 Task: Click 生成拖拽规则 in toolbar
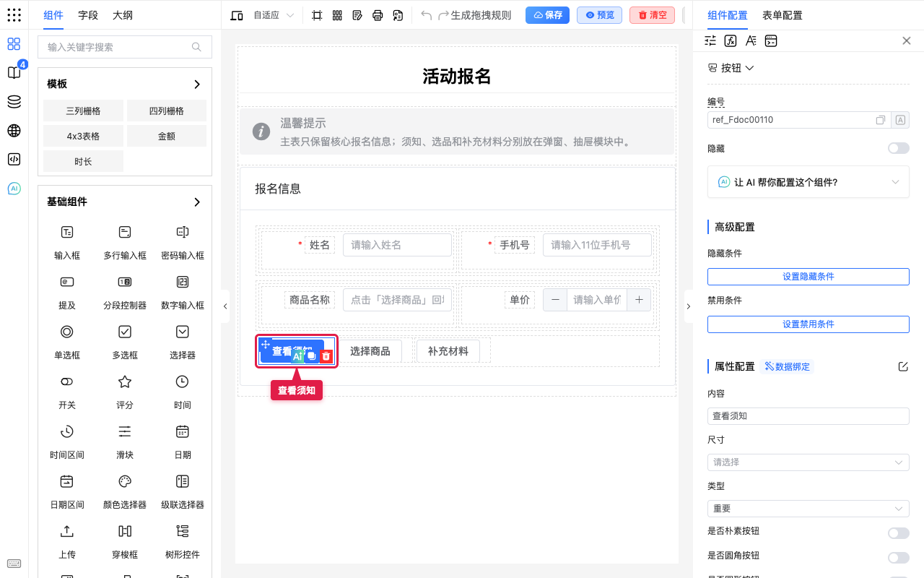[481, 15]
